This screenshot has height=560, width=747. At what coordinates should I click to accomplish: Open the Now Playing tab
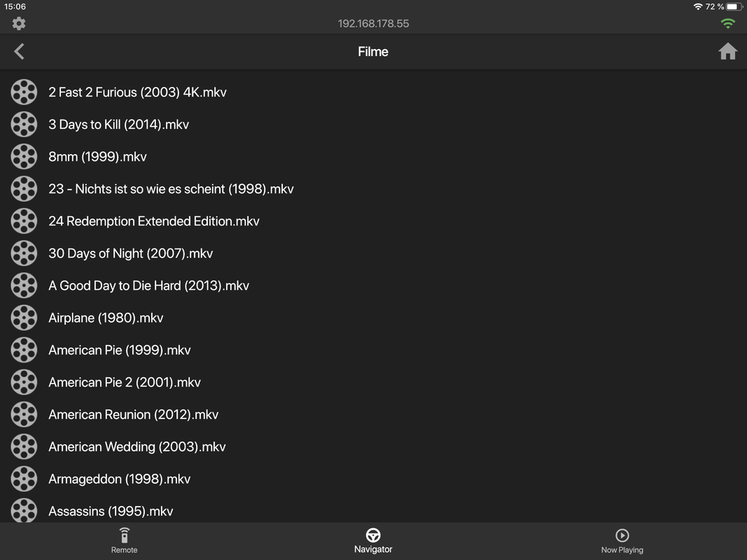[x=622, y=540]
